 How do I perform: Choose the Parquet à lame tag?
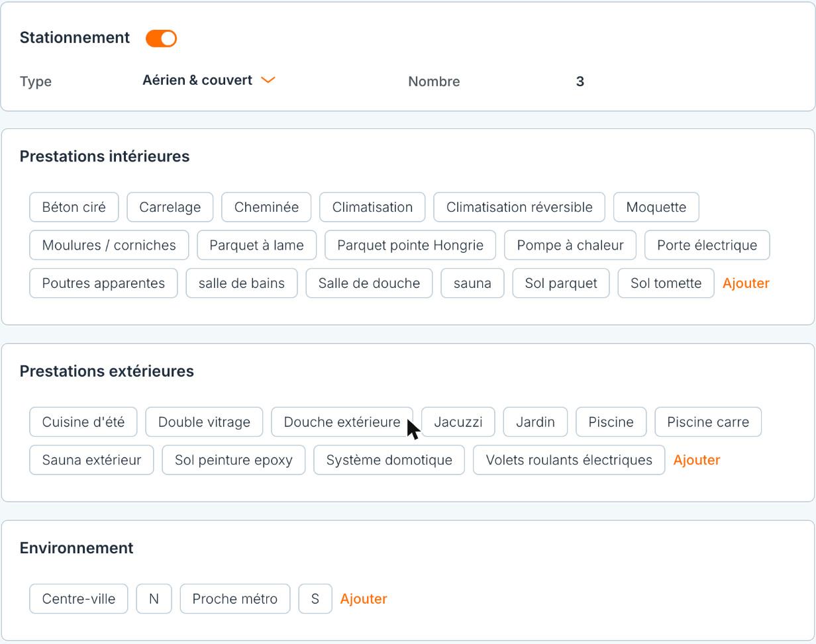click(256, 245)
